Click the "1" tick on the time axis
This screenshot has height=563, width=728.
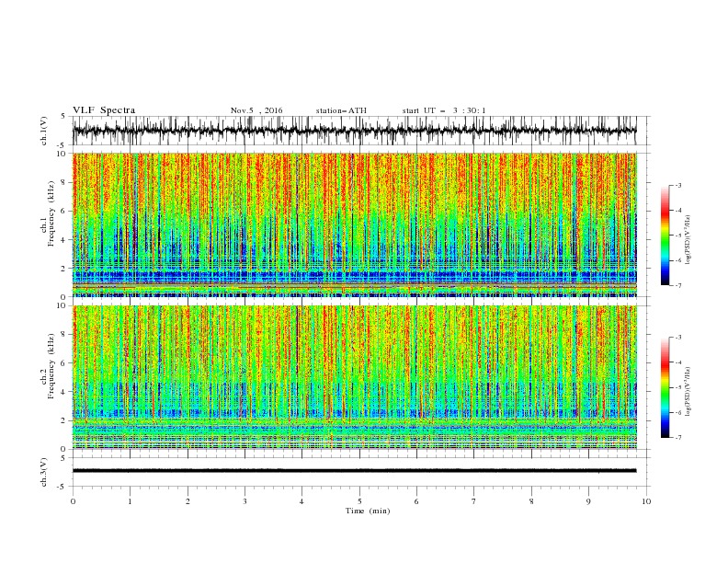tap(130, 501)
